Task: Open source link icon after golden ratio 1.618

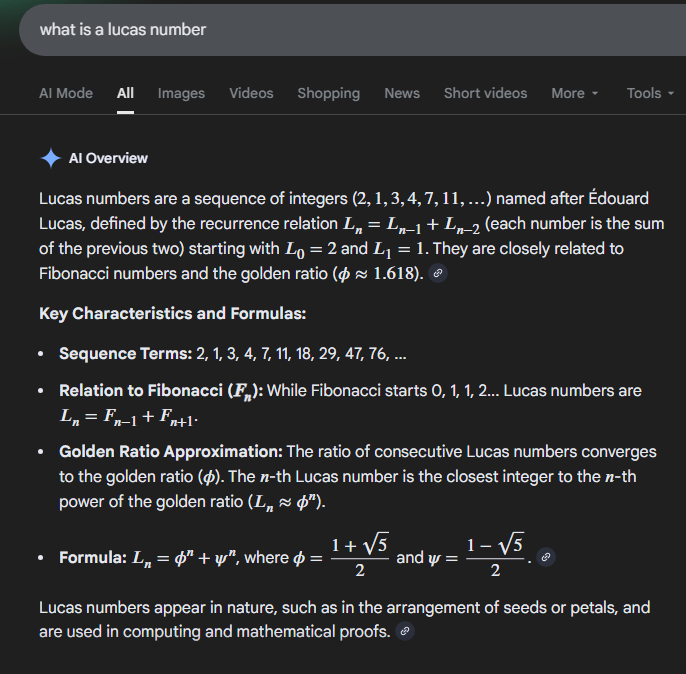Action: 437,274
